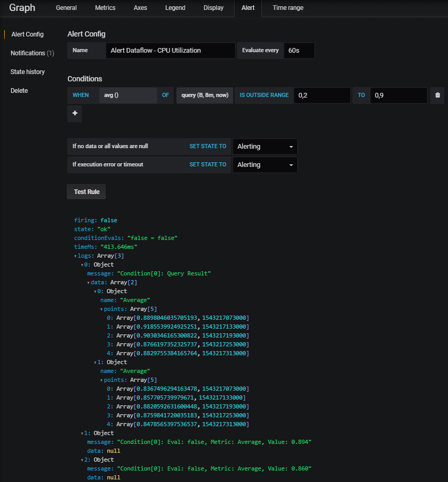Viewport: 448px width, 482px height.
Task: Collapse the data Array[2] node
Action: (x=88, y=282)
